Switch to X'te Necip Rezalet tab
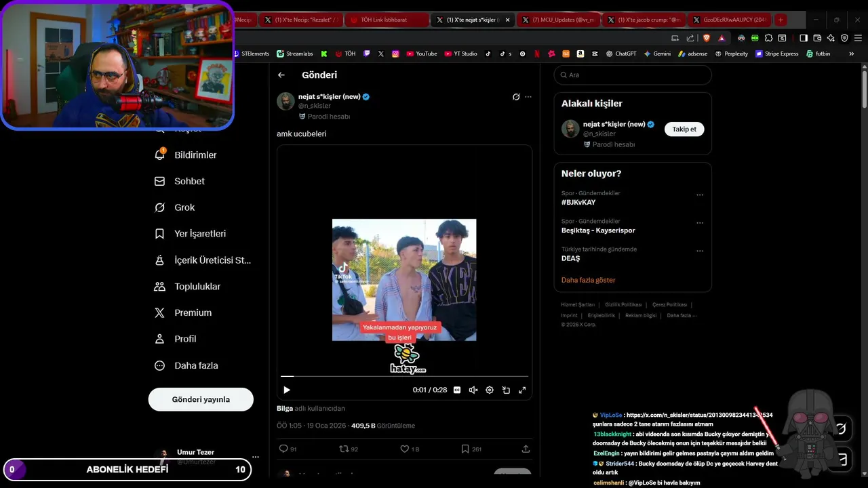Screen dimensions: 868x488 coord(300,20)
